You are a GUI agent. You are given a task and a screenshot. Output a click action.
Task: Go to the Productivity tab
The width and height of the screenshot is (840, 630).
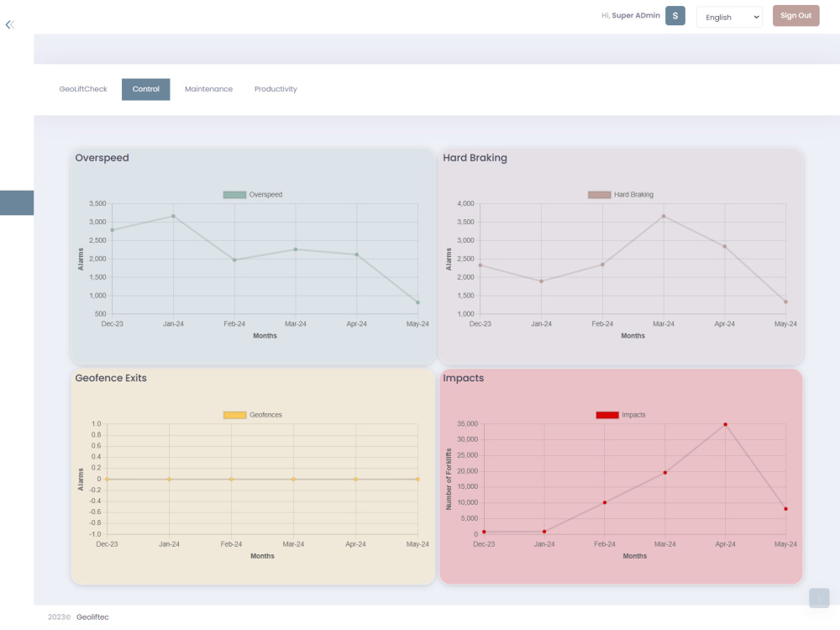point(276,89)
